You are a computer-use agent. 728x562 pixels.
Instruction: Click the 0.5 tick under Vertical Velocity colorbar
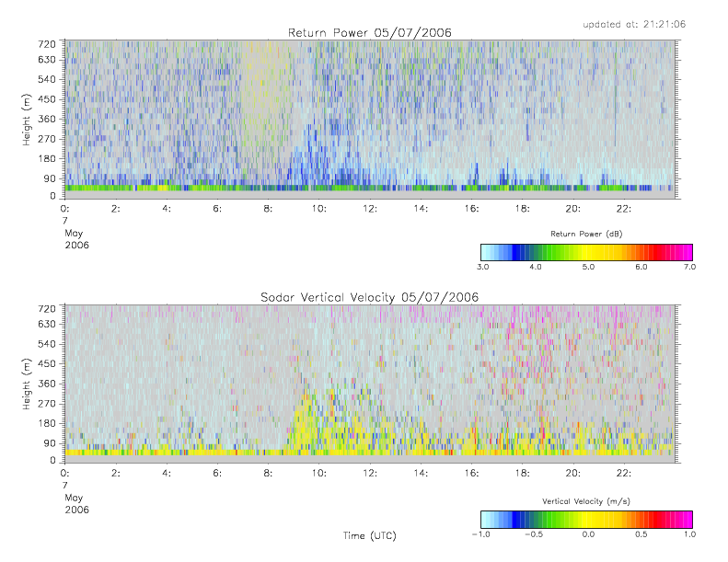tap(641, 534)
